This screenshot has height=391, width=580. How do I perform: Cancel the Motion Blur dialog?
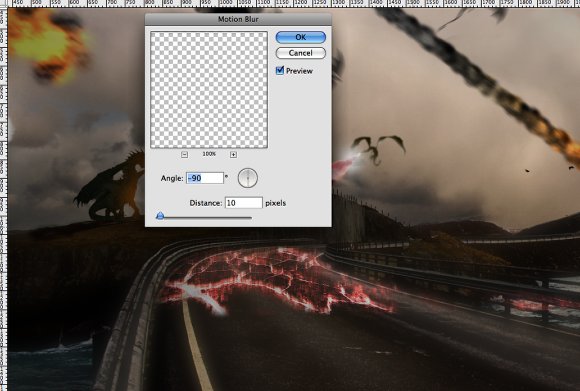(x=301, y=53)
